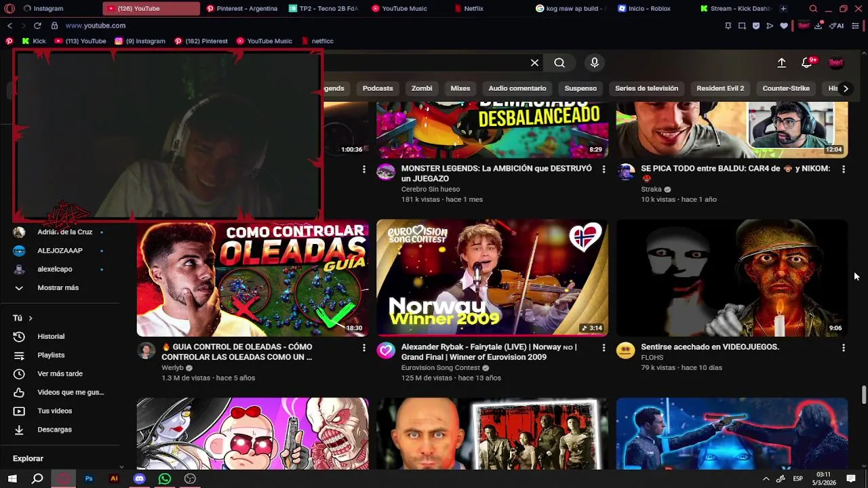Viewport: 868px width, 488px height.
Task: Expand the Tú section chevron
Action: pyautogui.click(x=31, y=318)
